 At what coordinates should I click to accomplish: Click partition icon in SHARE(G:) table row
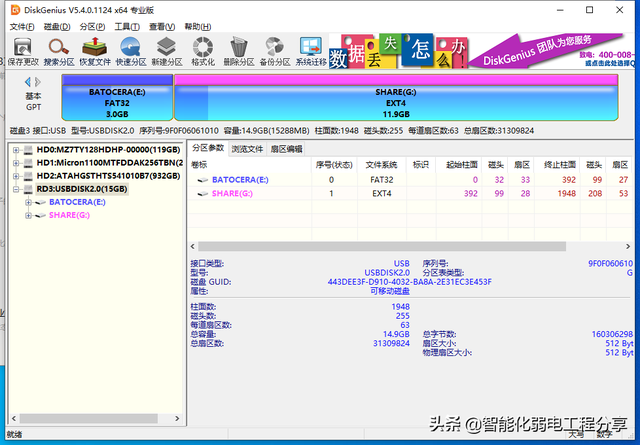coord(203,194)
